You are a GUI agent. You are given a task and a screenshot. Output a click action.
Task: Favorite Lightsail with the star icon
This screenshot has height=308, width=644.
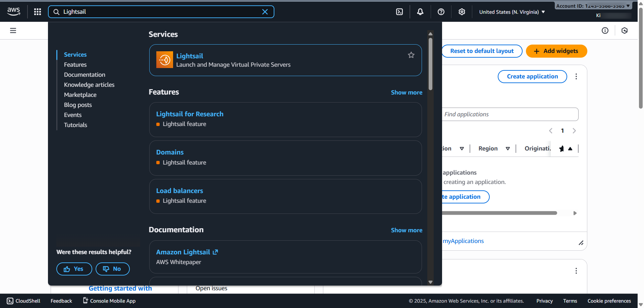coord(411,55)
